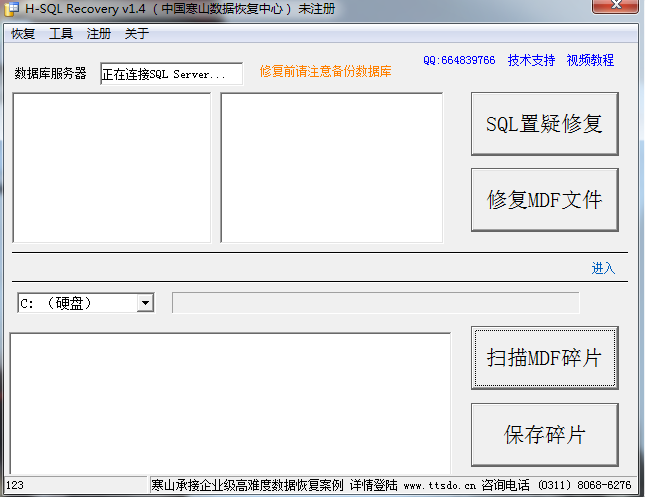Start 扫描MDF碎片 scan
The image size is (645, 497).
[x=545, y=358]
